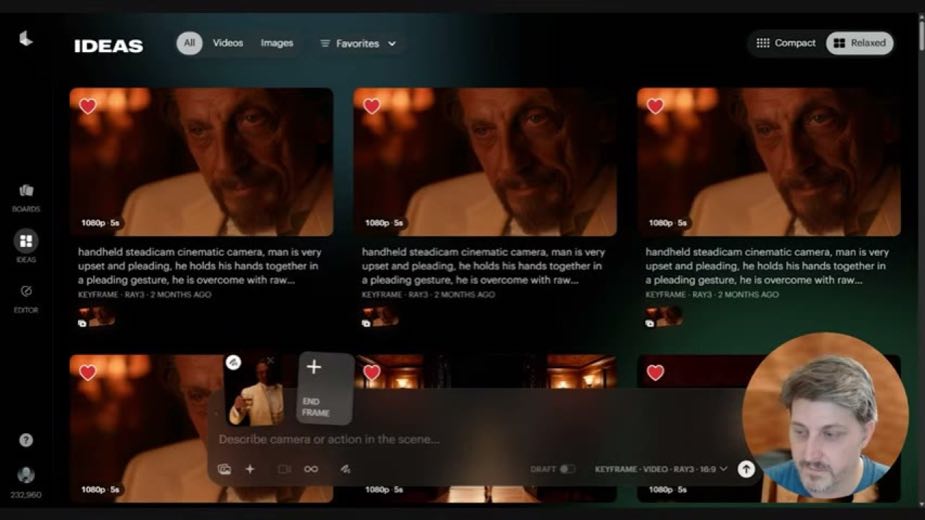The width and height of the screenshot is (925, 520).
Task: Open the Ideas grid icon in sidebar
Action: pyautogui.click(x=26, y=241)
